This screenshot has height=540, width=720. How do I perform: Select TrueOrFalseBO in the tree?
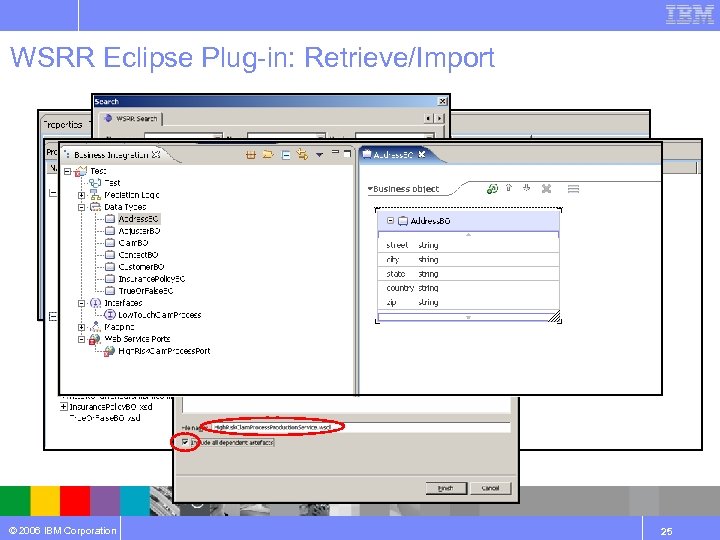[146, 291]
